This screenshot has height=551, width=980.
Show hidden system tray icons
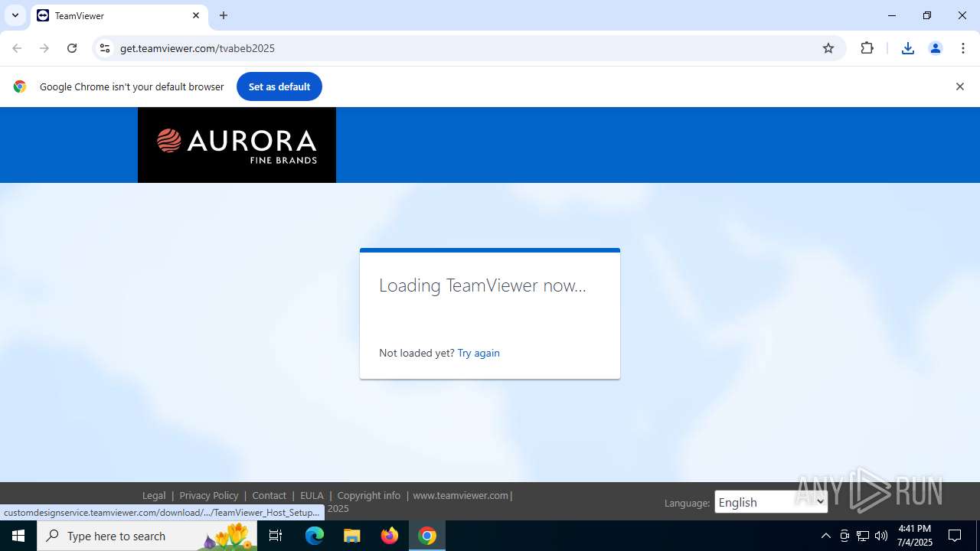pos(825,536)
